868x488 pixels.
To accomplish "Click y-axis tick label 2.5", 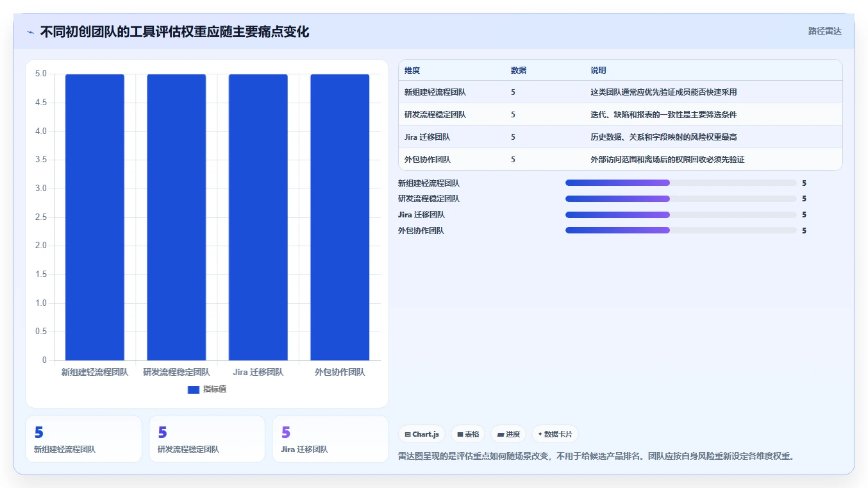I will point(41,217).
